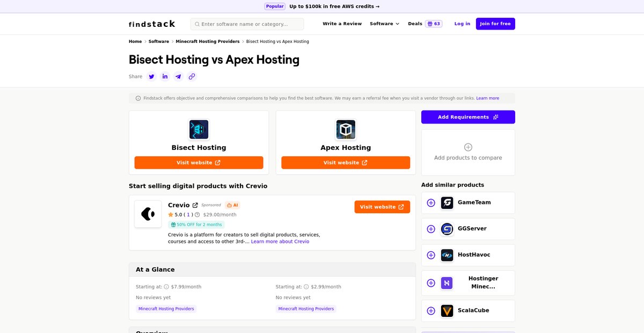
Task: Open the Software dropdown menu
Action: coord(385,24)
